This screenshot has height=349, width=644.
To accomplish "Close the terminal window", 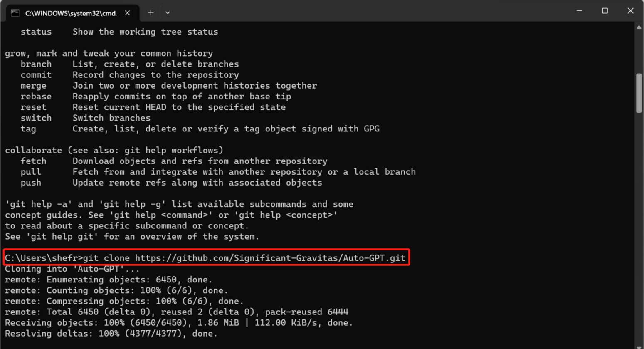I will 630,11.
